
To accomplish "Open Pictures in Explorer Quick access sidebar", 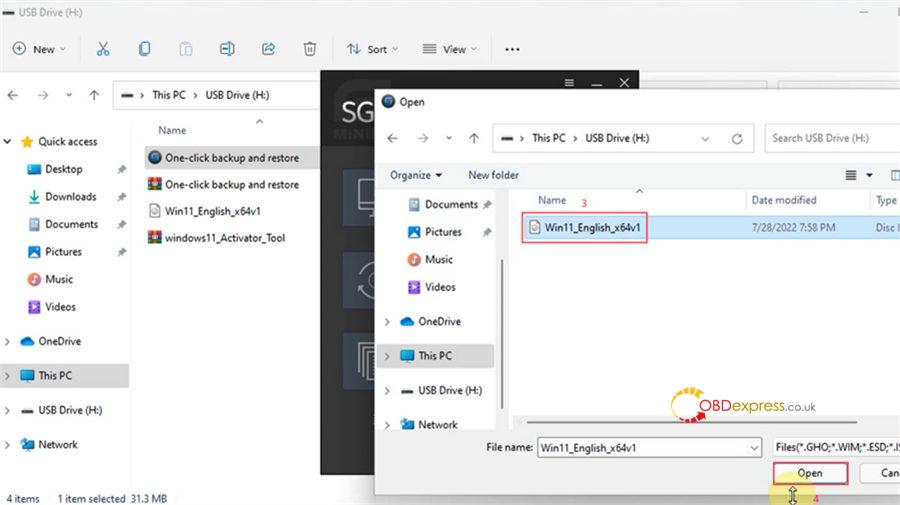I will pyautogui.click(x=63, y=252).
